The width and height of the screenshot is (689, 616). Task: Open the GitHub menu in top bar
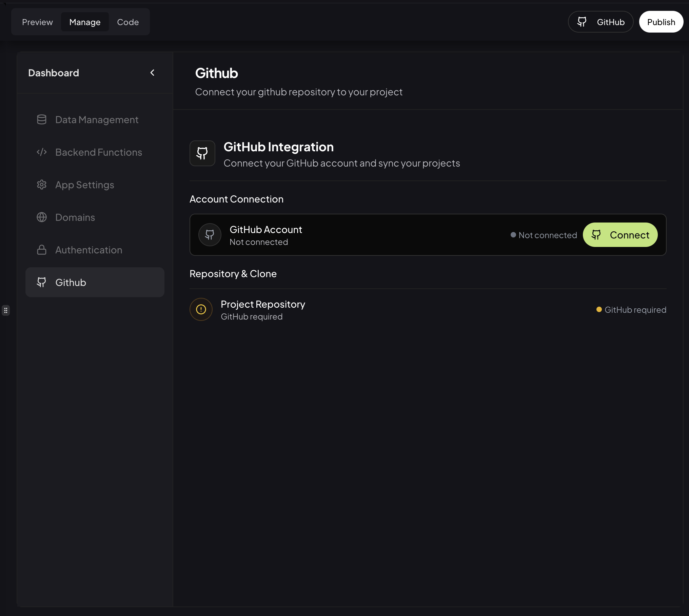(601, 21)
